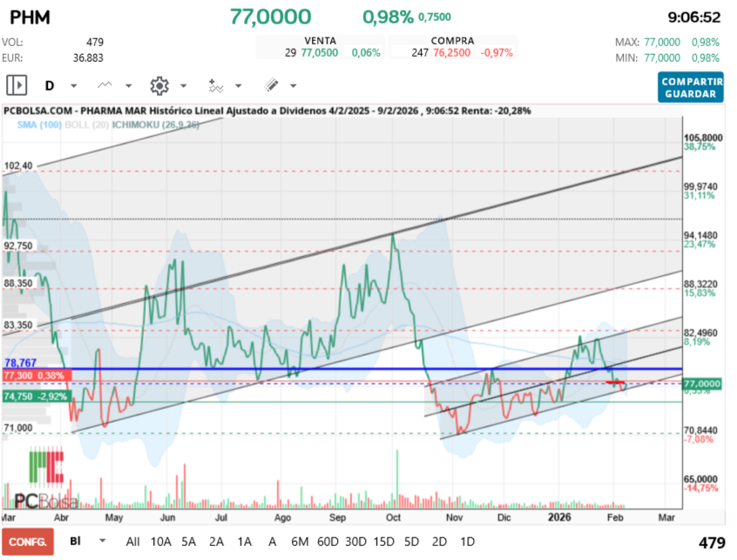Image resolution: width=737 pixels, height=560 pixels.
Task: Select the pencil drawing tool icon
Action: point(271,85)
